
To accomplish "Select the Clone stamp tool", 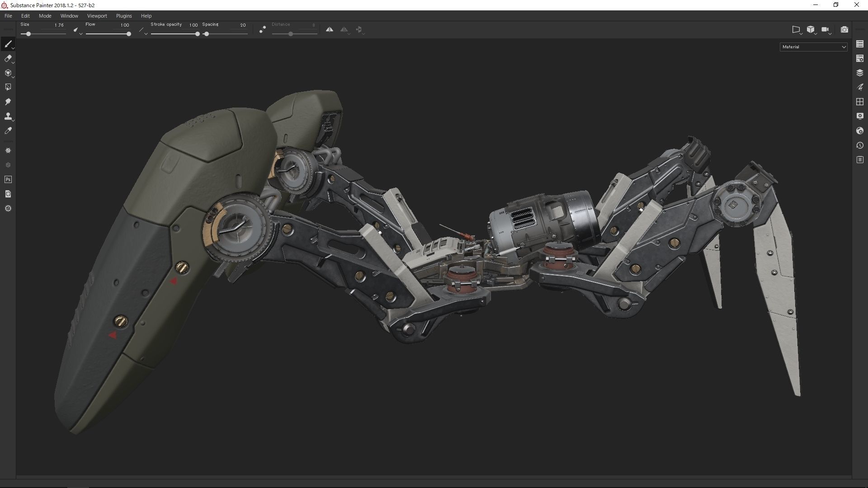I will pos(8,116).
